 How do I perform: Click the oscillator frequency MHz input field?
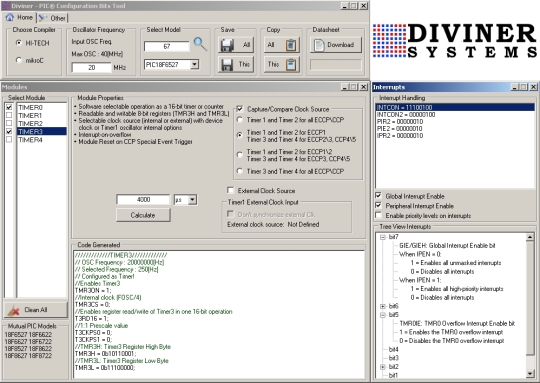92,68
